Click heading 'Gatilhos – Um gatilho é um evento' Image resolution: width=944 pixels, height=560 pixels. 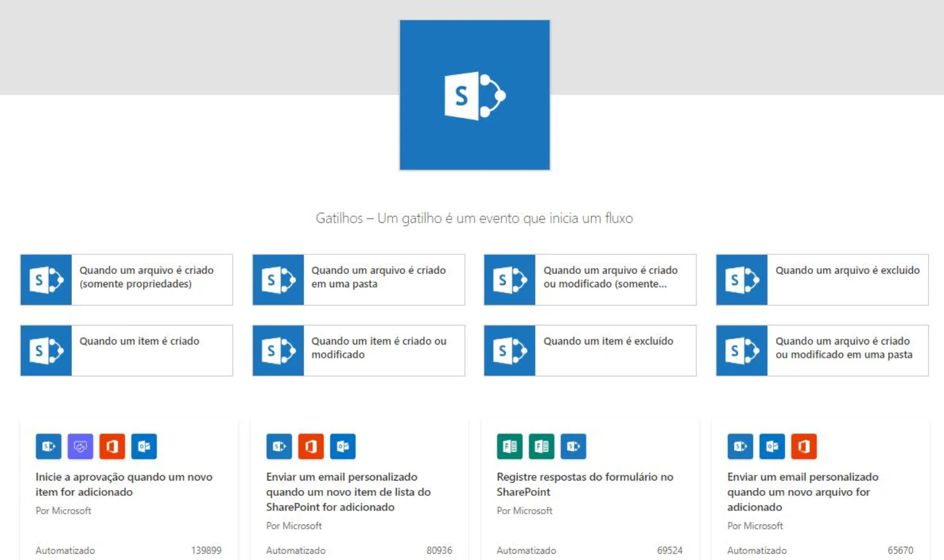(x=475, y=218)
